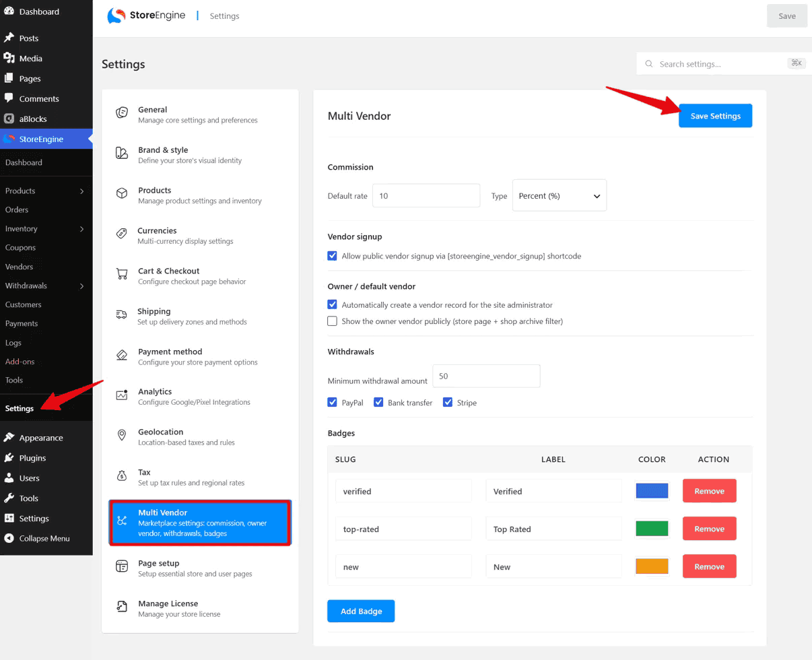The width and height of the screenshot is (812, 660).
Task: Click the Users person icon
Action: pyautogui.click(x=9, y=478)
